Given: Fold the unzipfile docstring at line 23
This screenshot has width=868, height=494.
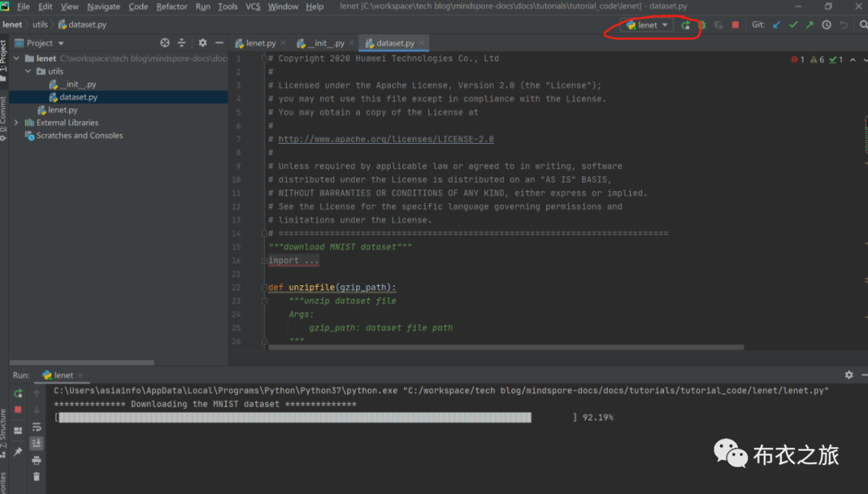Looking at the screenshot, I should tap(264, 301).
